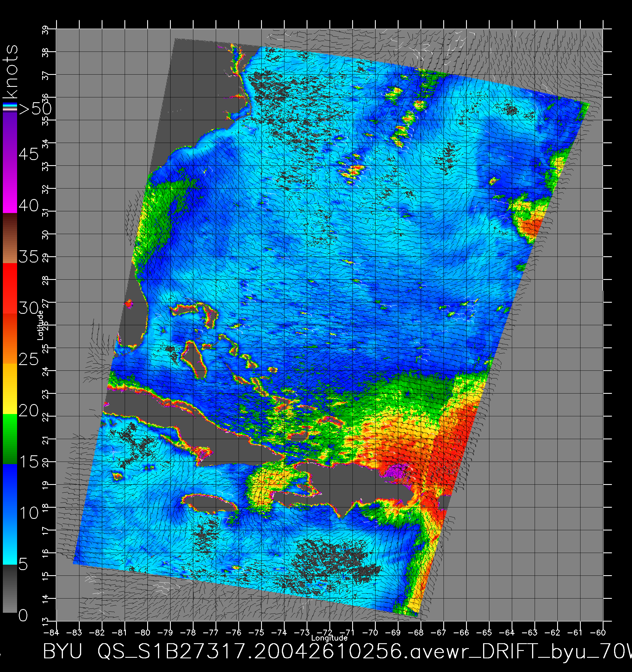
Task: Click the "39" latitude tick label
Action: [45, 30]
